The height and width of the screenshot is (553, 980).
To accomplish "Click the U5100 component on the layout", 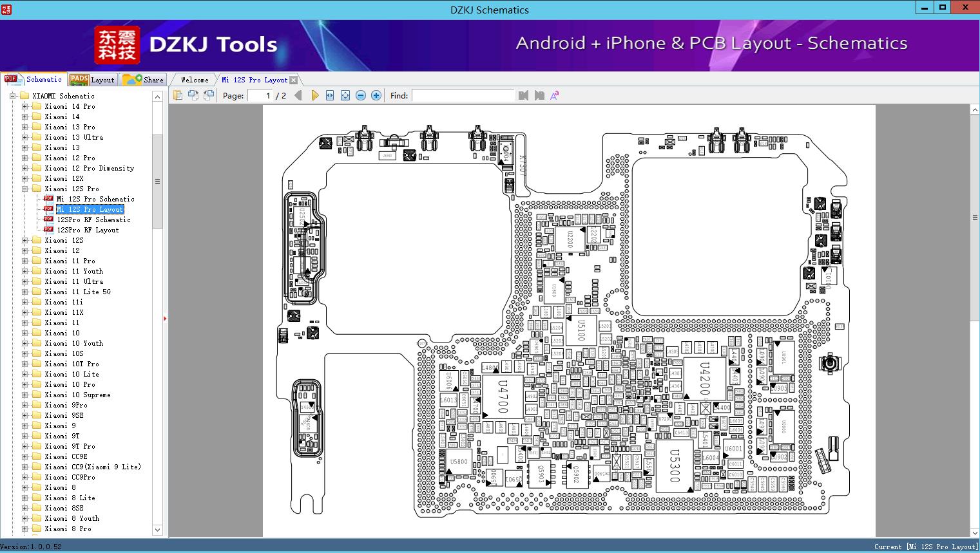I will (x=581, y=332).
